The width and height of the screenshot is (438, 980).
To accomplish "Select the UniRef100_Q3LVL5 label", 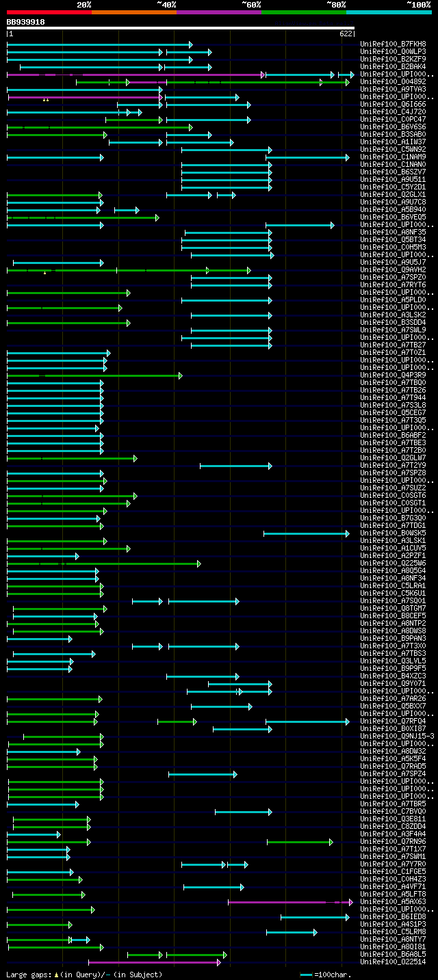I will pyautogui.click(x=393, y=661).
